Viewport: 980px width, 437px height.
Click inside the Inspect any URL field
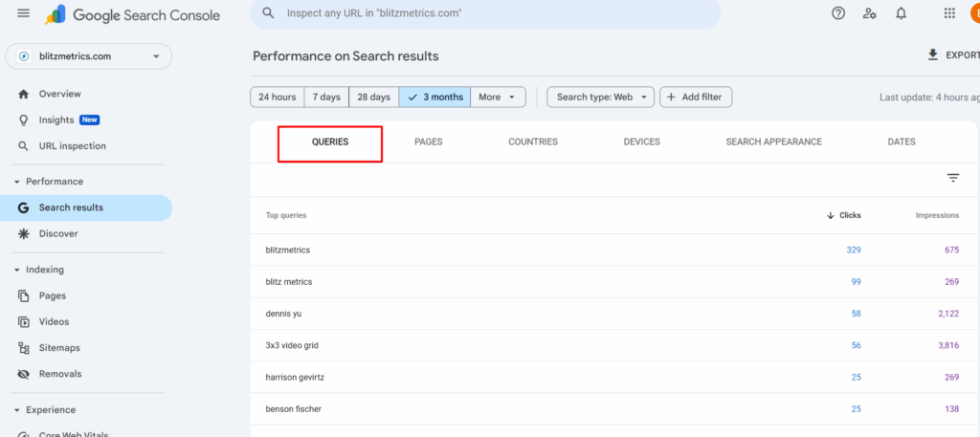[x=485, y=13]
